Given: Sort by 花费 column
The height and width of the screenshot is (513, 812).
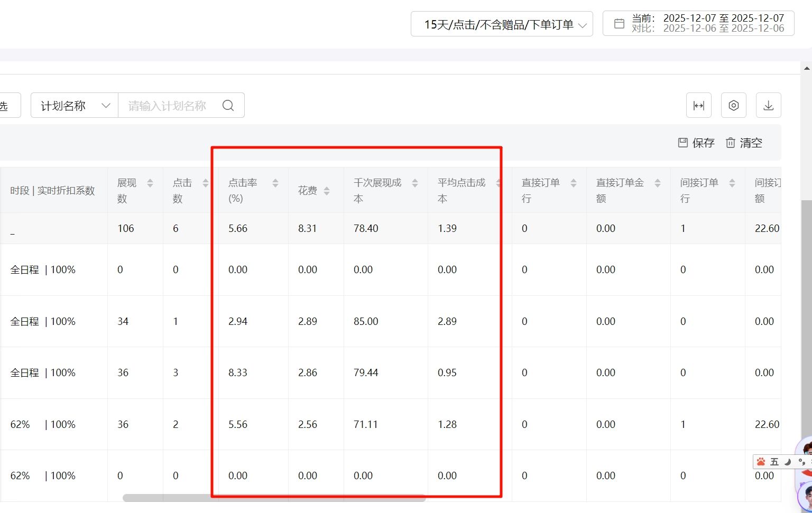Looking at the screenshot, I should click(327, 191).
